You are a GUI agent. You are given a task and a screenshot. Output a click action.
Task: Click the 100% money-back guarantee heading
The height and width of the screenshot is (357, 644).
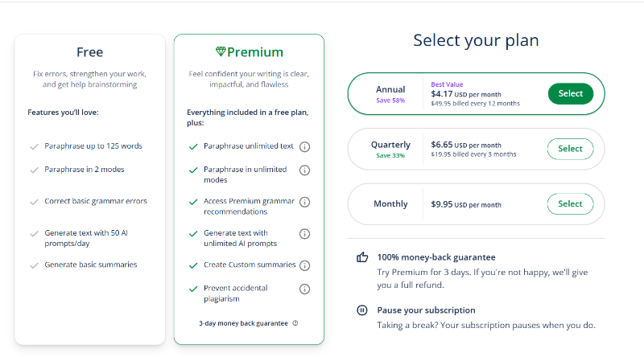tap(436, 257)
